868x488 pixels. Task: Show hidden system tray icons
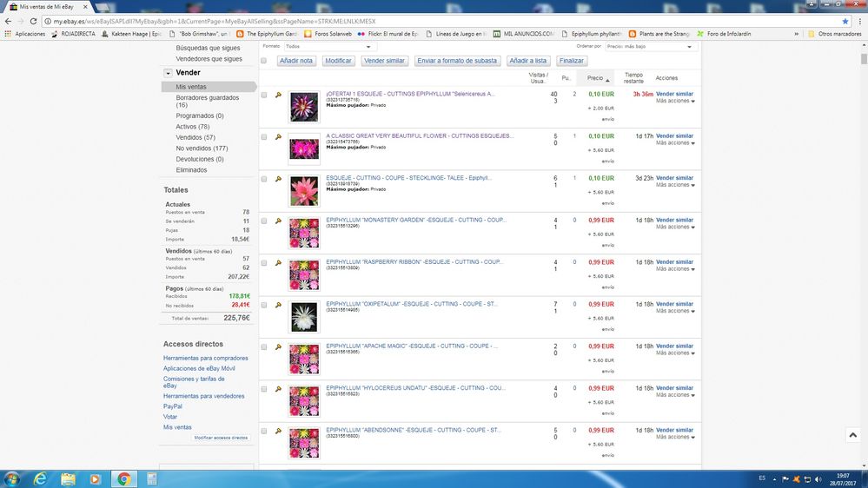point(774,479)
